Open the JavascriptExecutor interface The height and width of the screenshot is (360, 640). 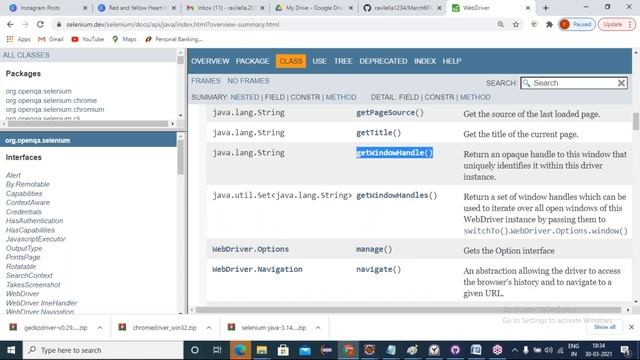36,239
